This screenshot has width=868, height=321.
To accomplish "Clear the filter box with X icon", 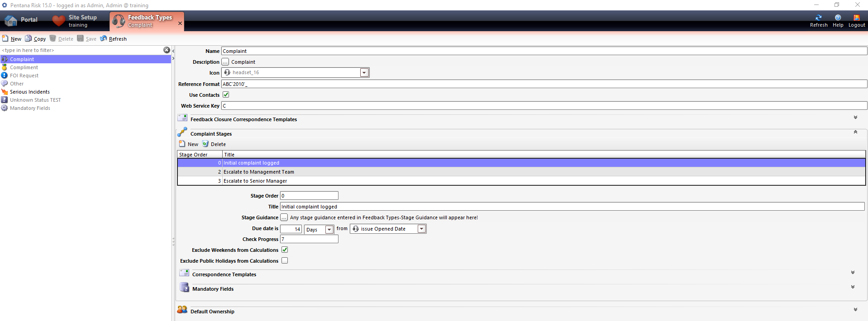I will [x=167, y=50].
